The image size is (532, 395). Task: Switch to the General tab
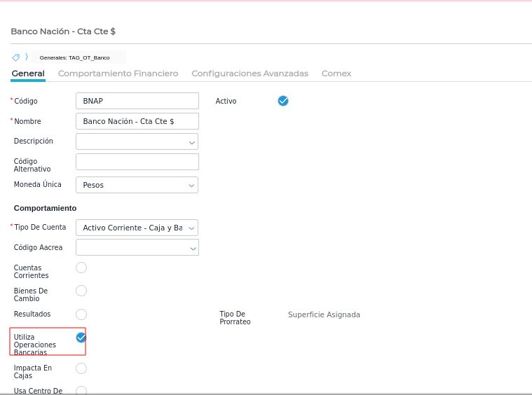(28, 74)
